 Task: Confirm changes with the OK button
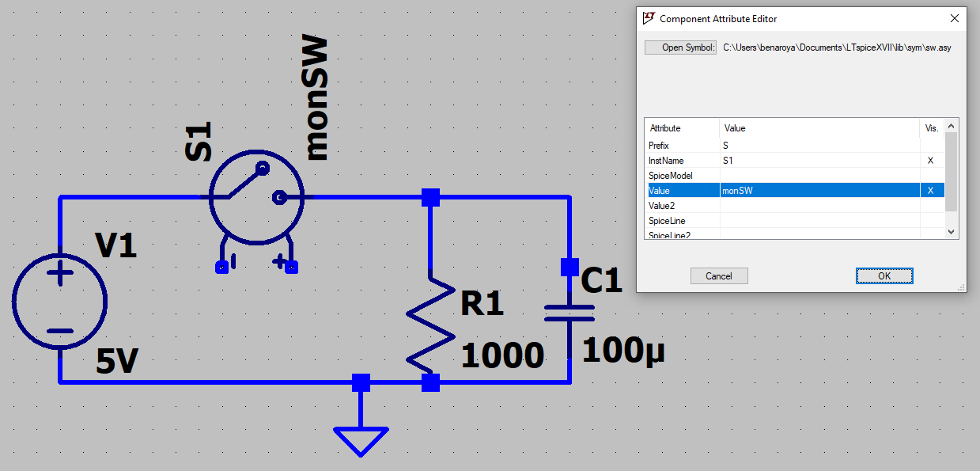click(884, 276)
